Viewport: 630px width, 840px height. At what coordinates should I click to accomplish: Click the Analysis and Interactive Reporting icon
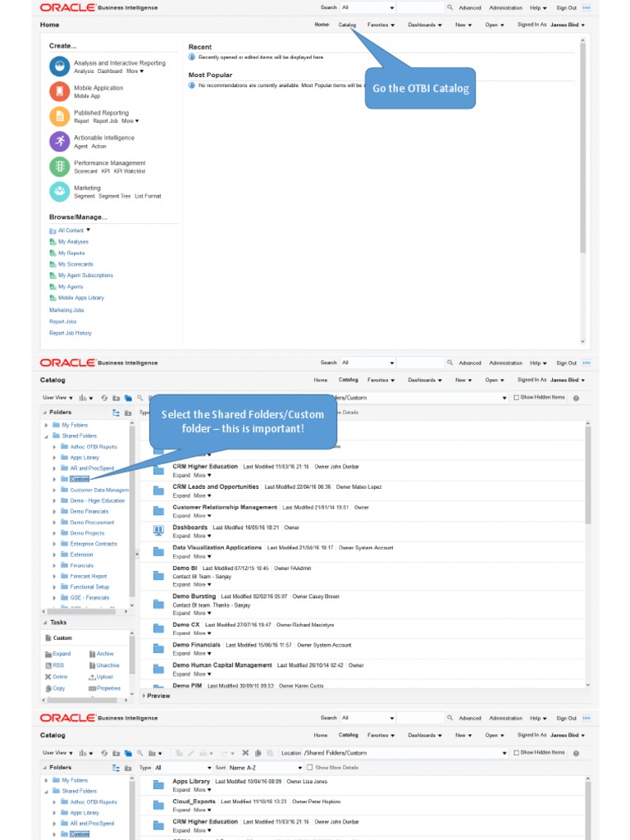click(59, 66)
